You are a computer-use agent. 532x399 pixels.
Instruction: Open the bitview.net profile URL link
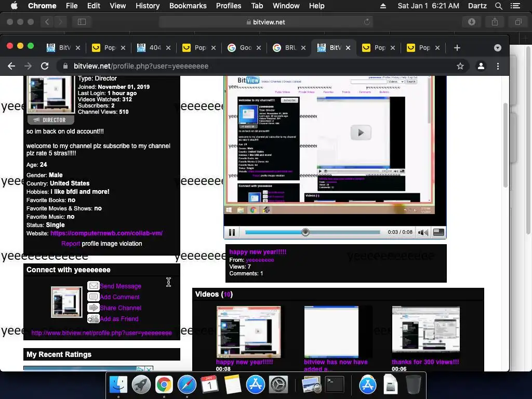(x=101, y=333)
